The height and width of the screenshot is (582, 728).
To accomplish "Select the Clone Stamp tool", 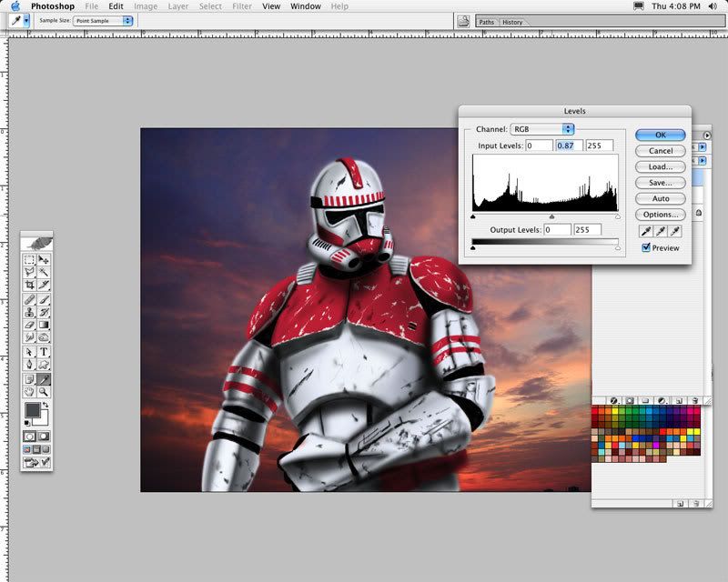I will pos(30,312).
